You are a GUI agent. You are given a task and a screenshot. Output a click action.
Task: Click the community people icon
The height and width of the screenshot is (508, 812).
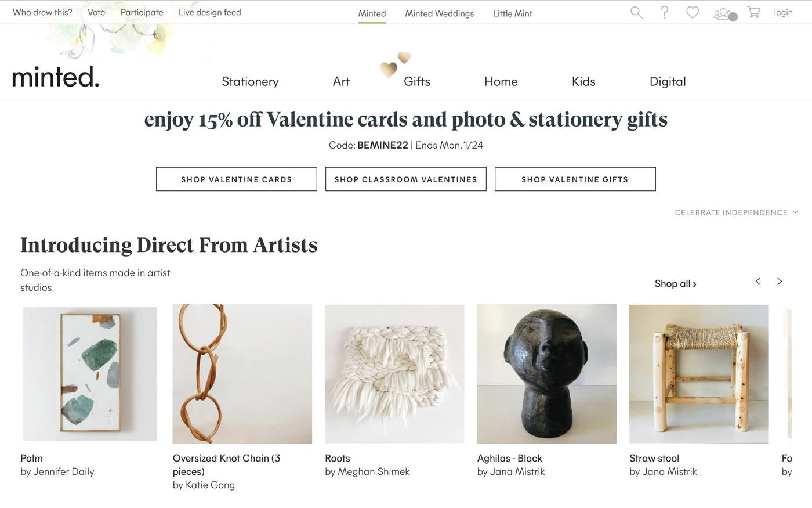click(x=723, y=13)
